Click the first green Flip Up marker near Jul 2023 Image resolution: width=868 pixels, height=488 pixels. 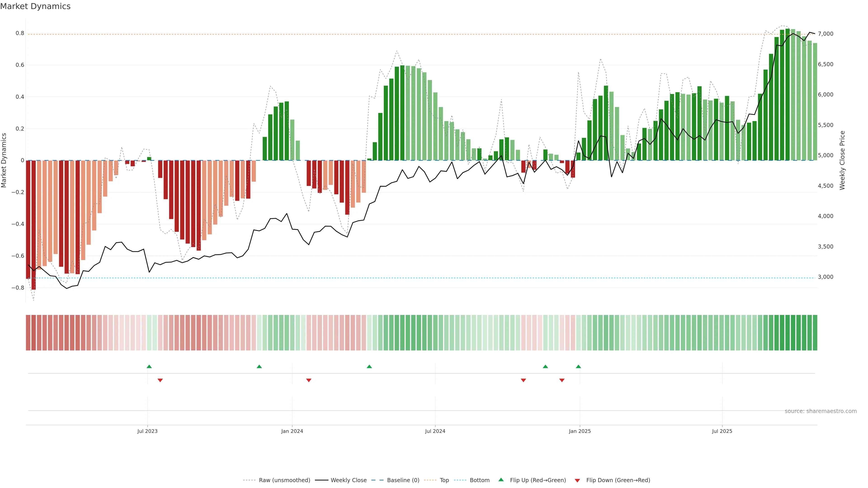[149, 366]
